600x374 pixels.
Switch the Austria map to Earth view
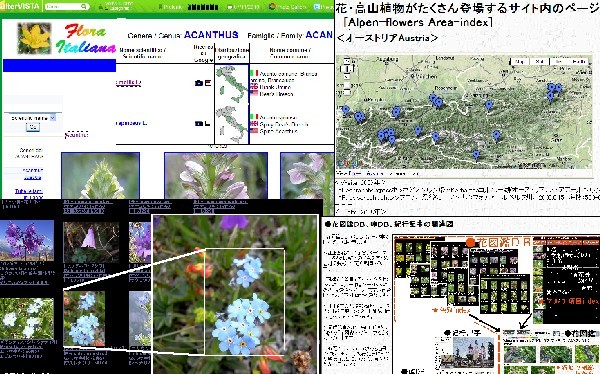point(579,62)
